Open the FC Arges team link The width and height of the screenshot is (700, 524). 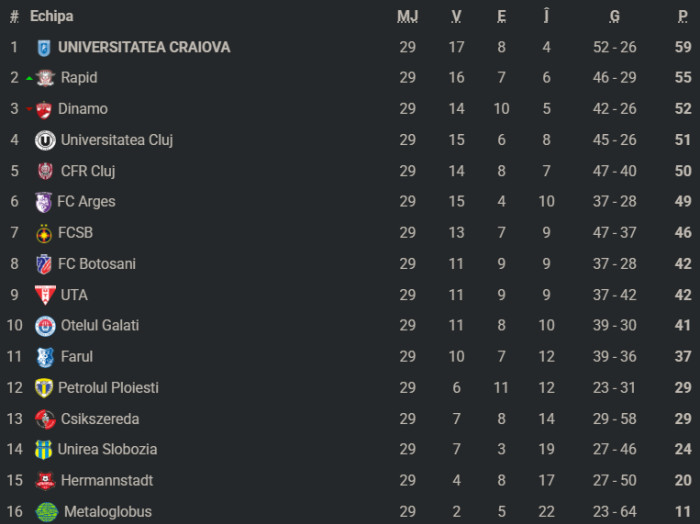coord(86,202)
